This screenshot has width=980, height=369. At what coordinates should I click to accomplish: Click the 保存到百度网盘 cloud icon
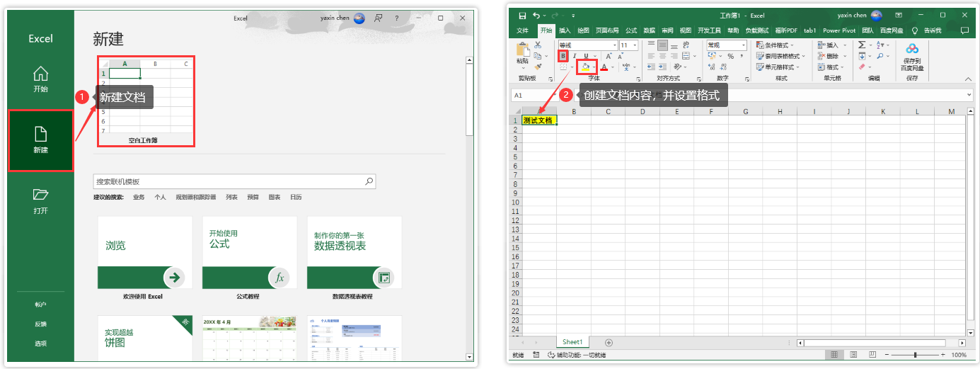click(912, 49)
